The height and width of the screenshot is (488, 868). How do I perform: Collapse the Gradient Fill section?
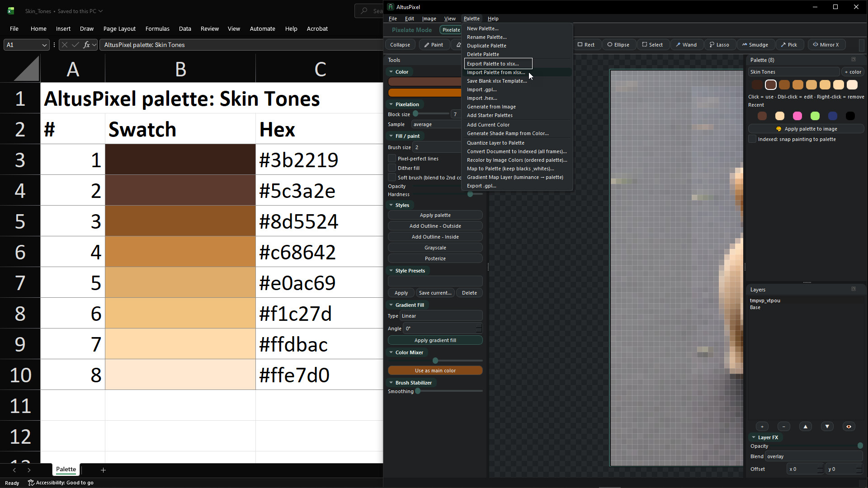[391, 305]
